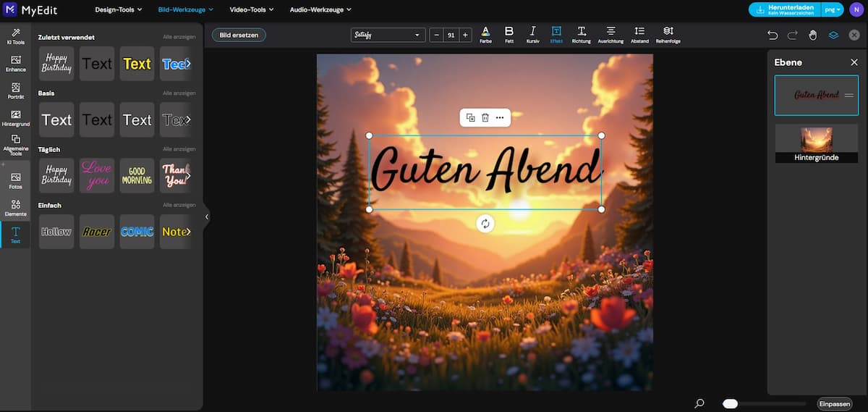Open the Hintergrund sidebar tool
868x412 pixels.
click(x=15, y=118)
